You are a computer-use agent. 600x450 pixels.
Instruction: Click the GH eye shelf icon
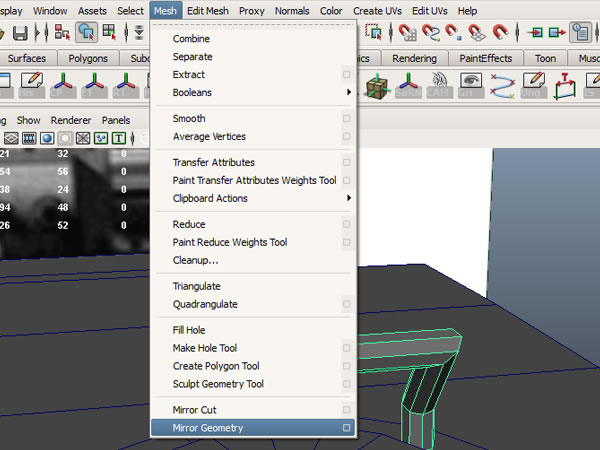[x=470, y=84]
